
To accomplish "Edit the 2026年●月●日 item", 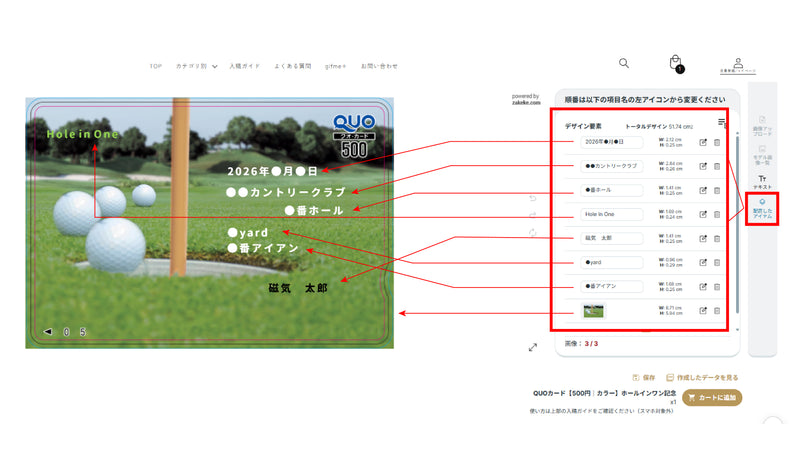I will (x=703, y=142).
